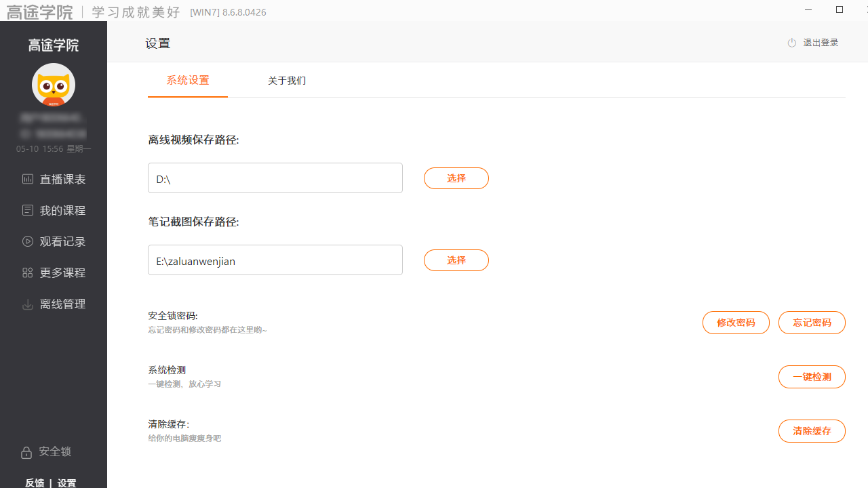Click the 高途学院 logo in the sidebar
The width and height of the screenshot is (868, 488).
pos(53,45)
